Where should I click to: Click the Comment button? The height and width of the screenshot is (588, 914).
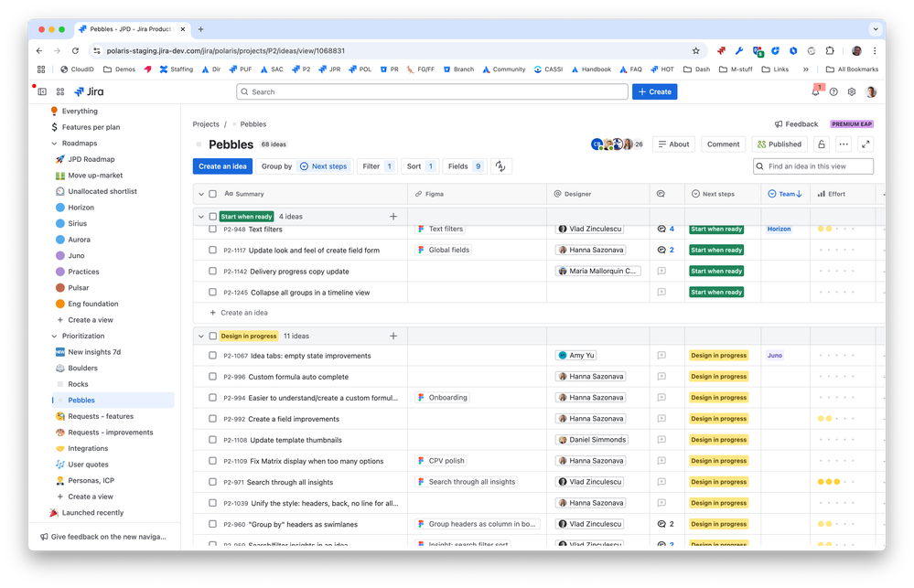[724, 144]
